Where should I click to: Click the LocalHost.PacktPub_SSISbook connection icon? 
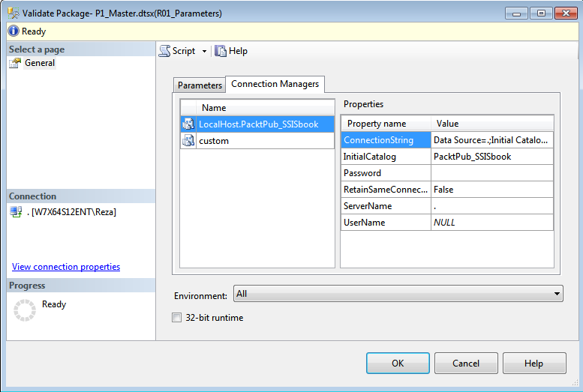tap(188, 124)
